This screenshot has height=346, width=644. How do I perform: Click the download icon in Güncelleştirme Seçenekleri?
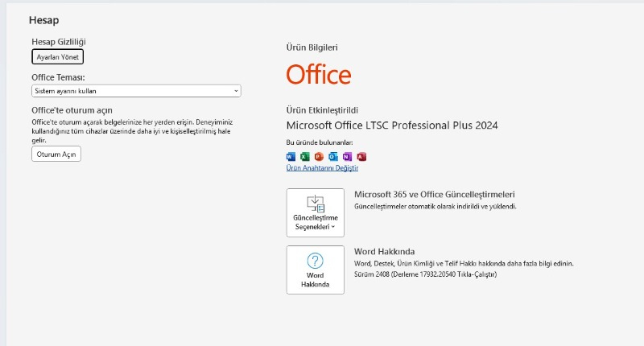315,203
